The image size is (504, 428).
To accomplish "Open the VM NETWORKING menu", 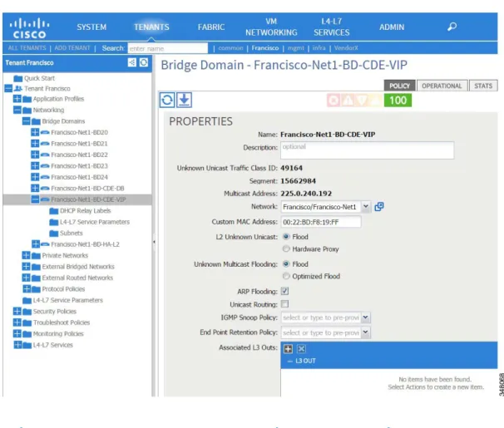I will click(x=271, y=27).
